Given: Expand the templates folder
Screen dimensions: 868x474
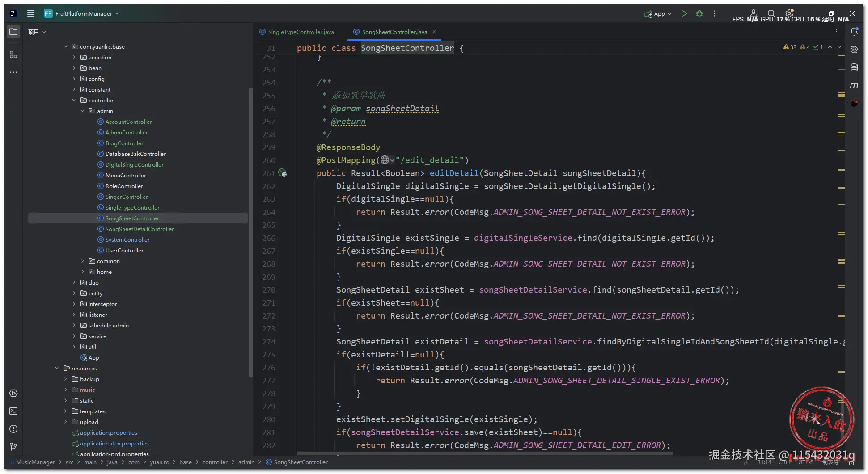Looking at the screenshot, I should pos(66,411).
